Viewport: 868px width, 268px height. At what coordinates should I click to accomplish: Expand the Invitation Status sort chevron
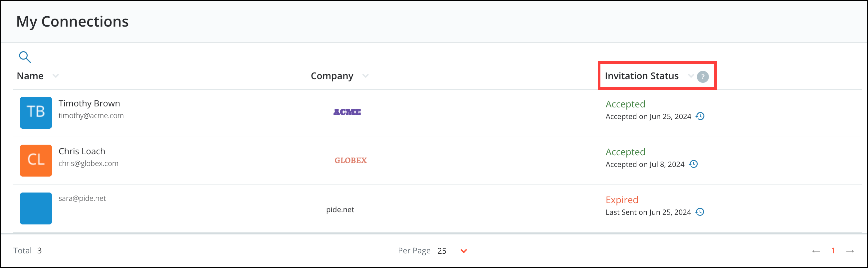pos(691,76)
